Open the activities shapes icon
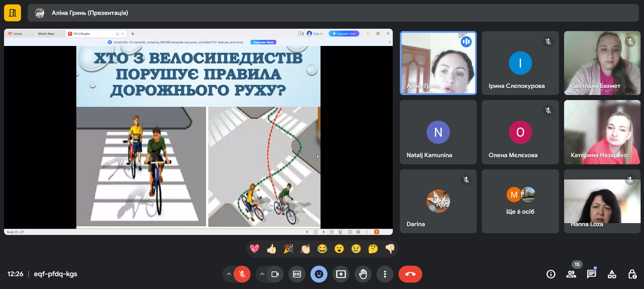 tap(612, 274)
